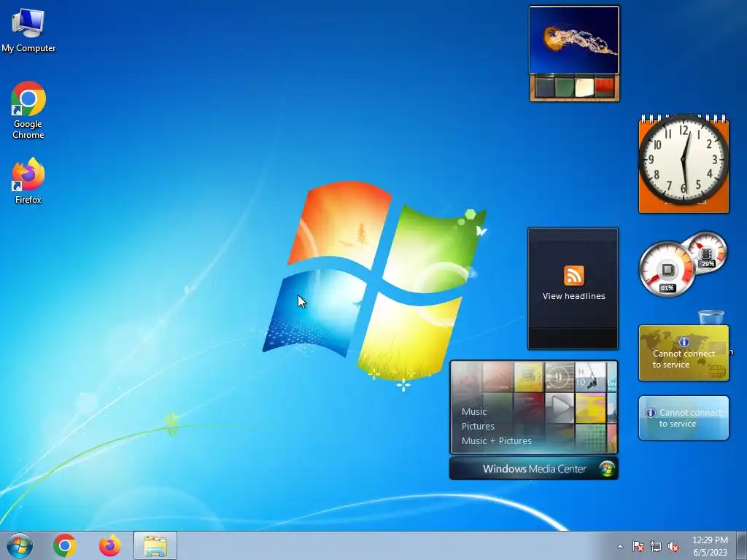Open the network status tray icon
The height and width of the screenshot is (560, 747).
click(656, 546)
